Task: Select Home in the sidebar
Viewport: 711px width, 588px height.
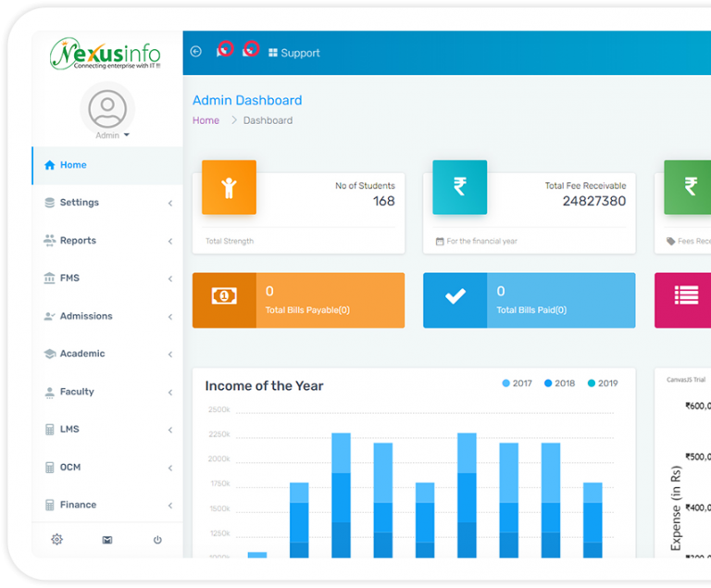Action: (x=107, y=165)
